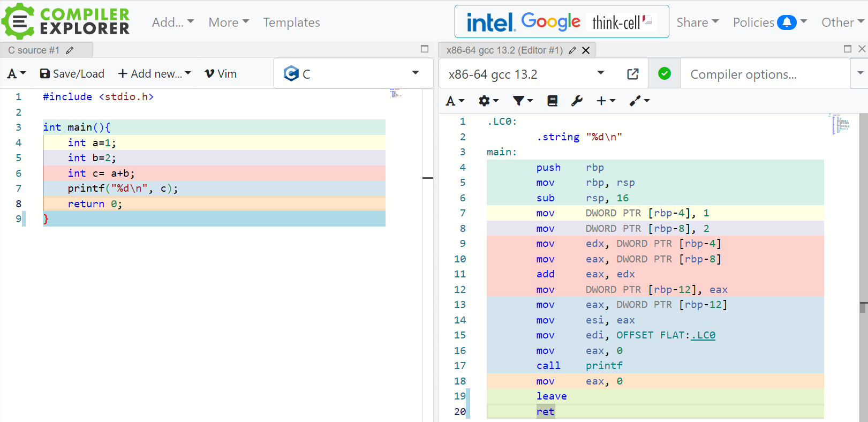Click the Compiler Explorer logo
Viewport: 868px width, 422px height.
tap(65, 21)
